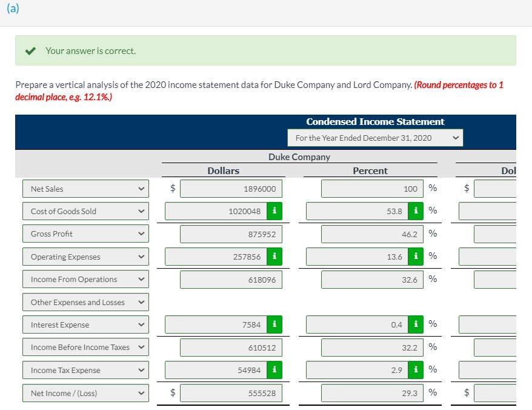The height and width of the screenshot is (410, 532).
Task: Open the Other Expenses and Losses dropdown
Action: pos(140,302)
